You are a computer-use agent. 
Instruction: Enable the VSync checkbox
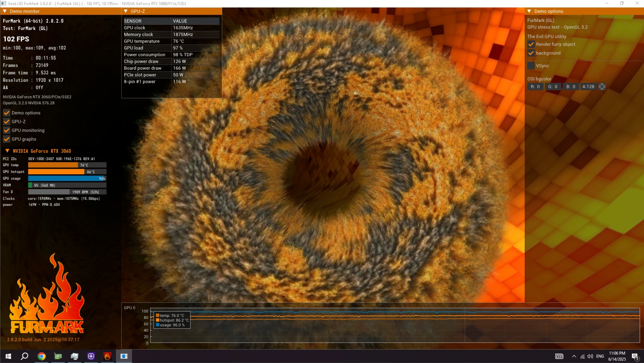click(x=531, y=66)
